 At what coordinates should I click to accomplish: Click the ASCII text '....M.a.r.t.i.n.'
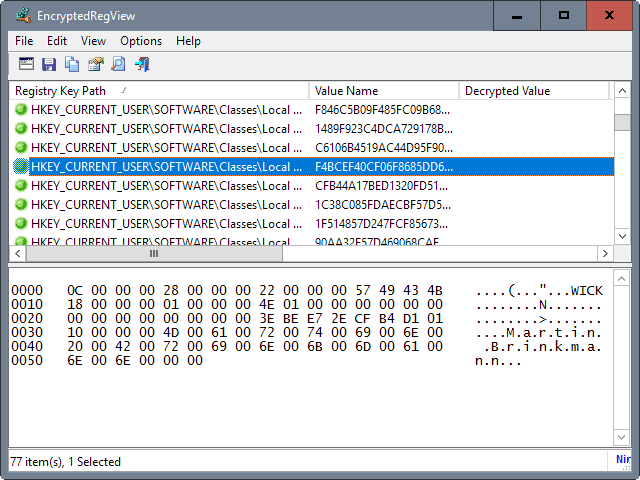[x=539, y=333]
